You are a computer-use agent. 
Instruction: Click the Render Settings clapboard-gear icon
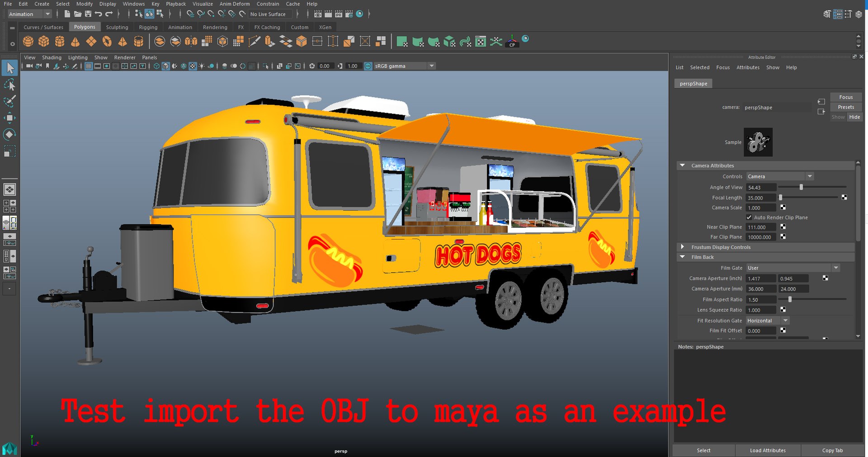pos(349,14)
